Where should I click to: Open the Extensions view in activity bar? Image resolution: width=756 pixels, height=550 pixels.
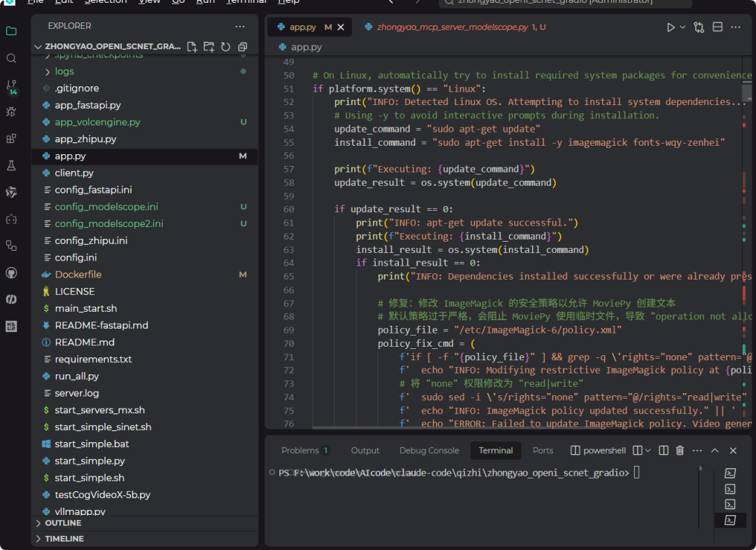tap(11, 139)
